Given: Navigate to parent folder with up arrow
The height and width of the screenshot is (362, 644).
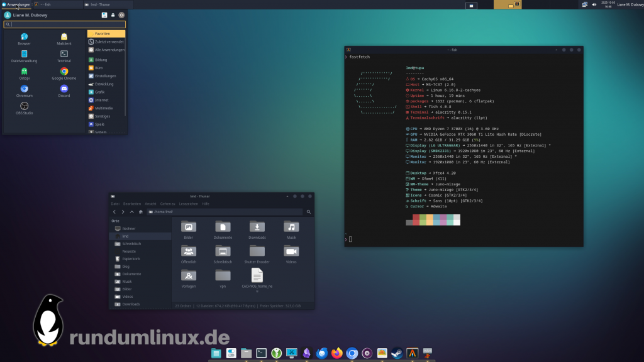Looking at the screenshot, I should point(131,212).
